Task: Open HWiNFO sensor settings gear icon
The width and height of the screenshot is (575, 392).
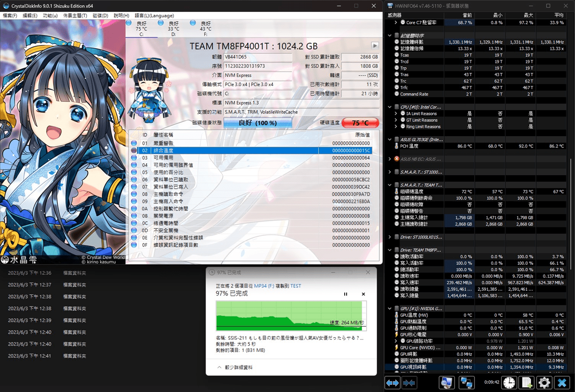Action: (544, 383)
